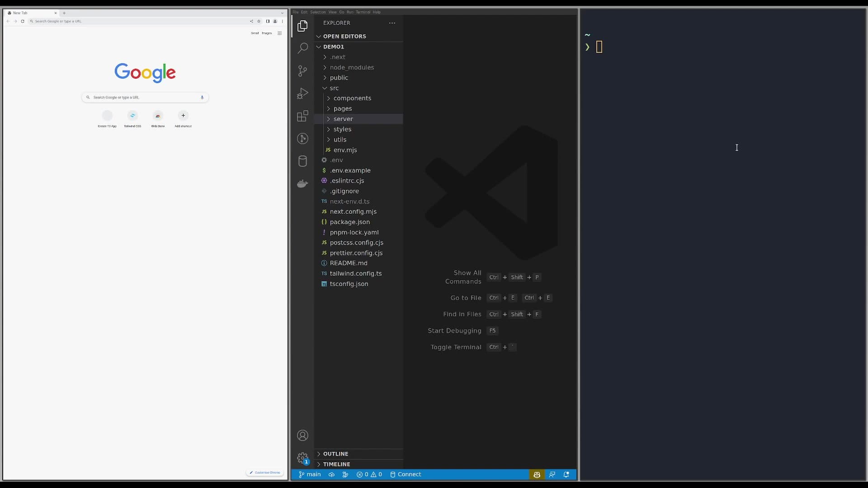Click the notifications bell in status bar

(x=566, y=474)
